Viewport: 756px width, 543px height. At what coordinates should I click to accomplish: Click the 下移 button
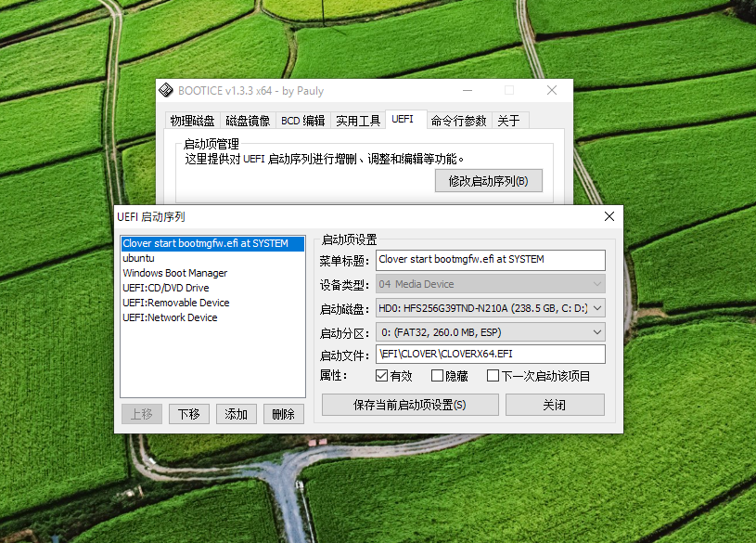pos(189,414)
